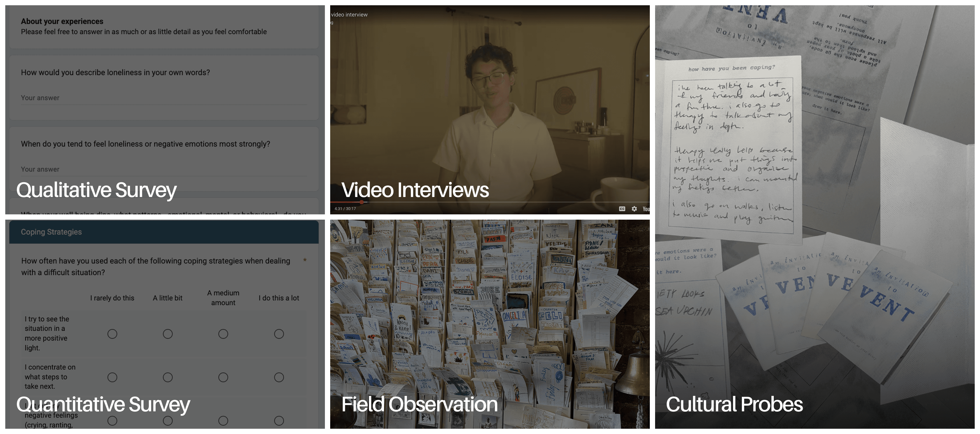Click the 4:31 / 30:17 time display
The height and width of the screenshot is (434, 980).
tap(345, 209)
